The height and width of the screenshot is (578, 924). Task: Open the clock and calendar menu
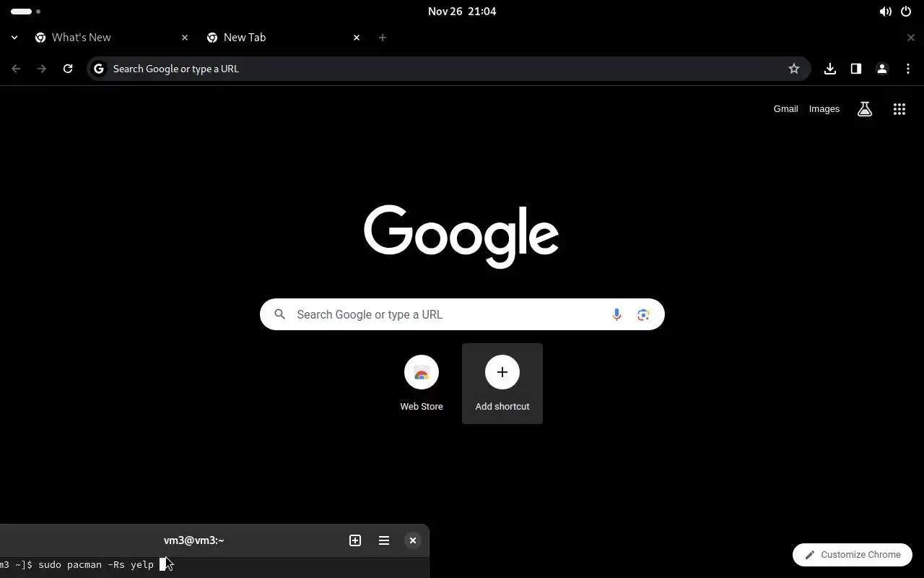tap(462, 12)
